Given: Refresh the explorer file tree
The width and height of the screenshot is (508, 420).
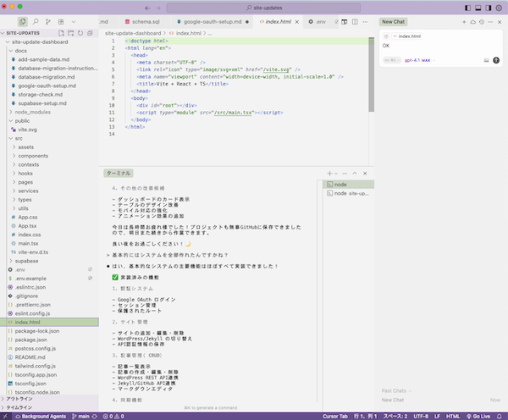Looking at the screenshot, I should click(80, 33).
